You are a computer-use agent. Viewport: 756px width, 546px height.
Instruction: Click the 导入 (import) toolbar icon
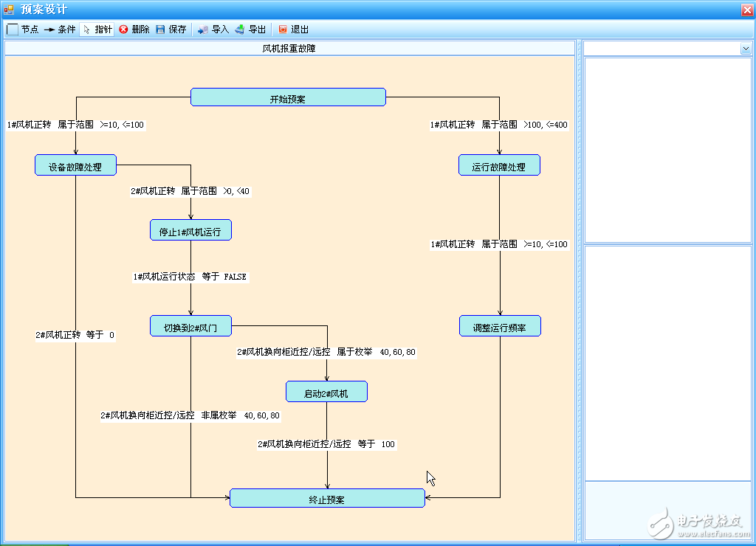[x=213, y=30]
